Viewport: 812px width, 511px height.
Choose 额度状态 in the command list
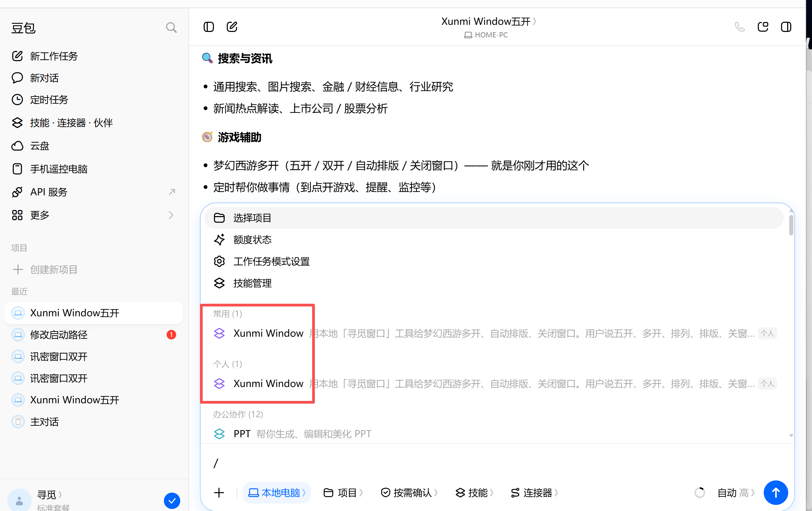point(494,240)
